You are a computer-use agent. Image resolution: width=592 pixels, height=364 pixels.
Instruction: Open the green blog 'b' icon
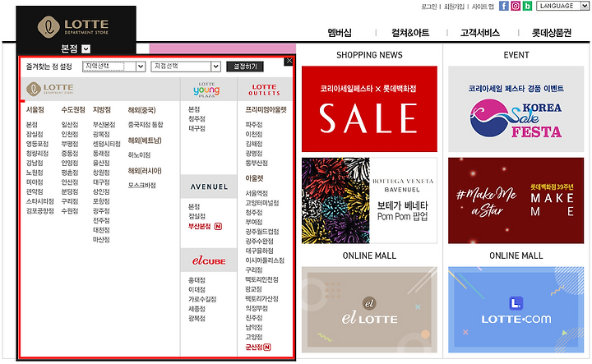click(527, 6)
